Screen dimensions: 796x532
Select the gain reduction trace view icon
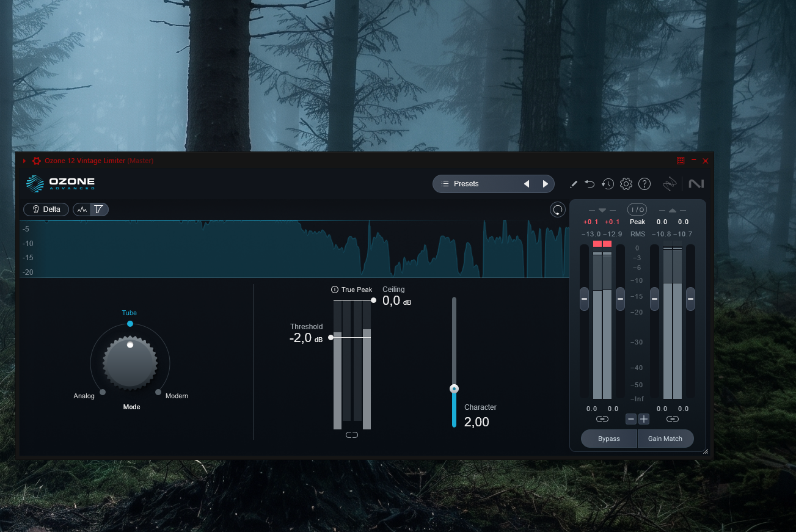[100, 210]
